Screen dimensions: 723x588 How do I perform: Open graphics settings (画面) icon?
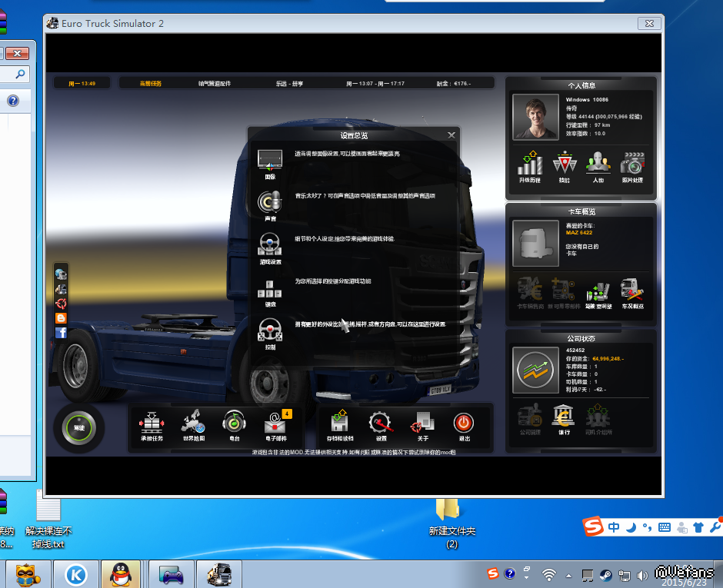(x=270, y=161)
